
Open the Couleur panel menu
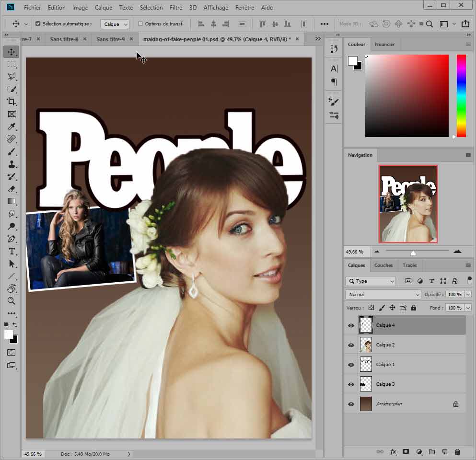pyautogui.click(x=468, y=44)
